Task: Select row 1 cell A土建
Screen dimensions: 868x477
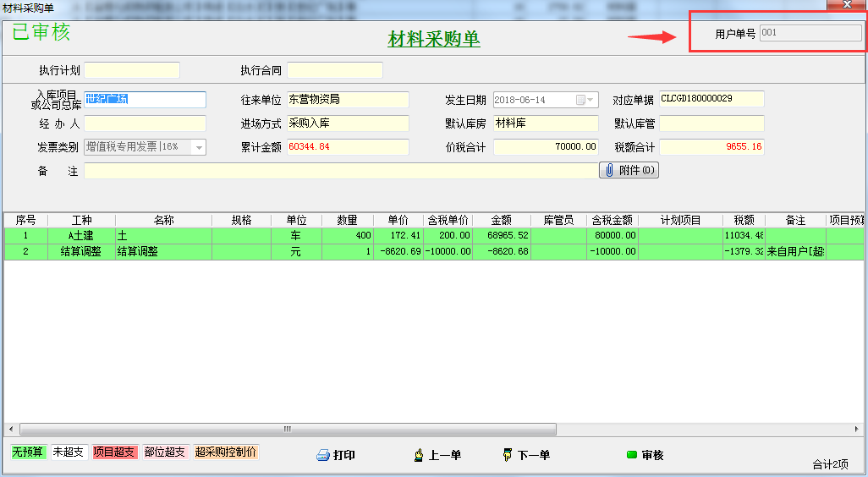Action: click(x=81, y=236)
